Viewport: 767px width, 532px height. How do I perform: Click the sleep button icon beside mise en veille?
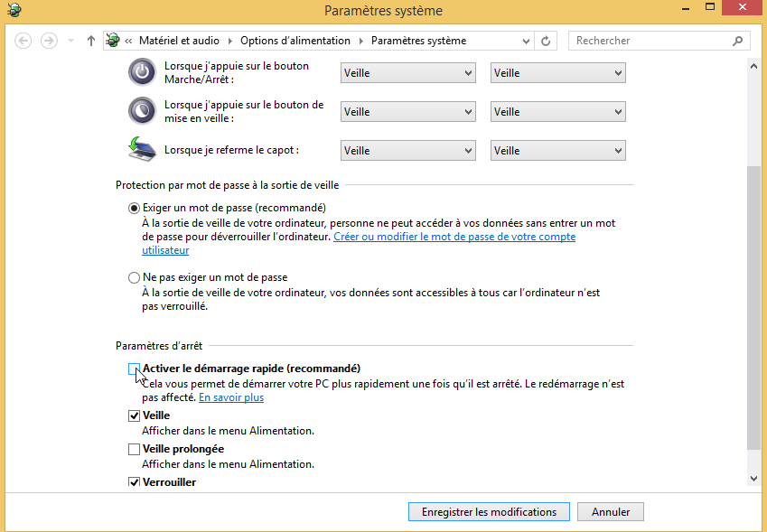point(142,111)
